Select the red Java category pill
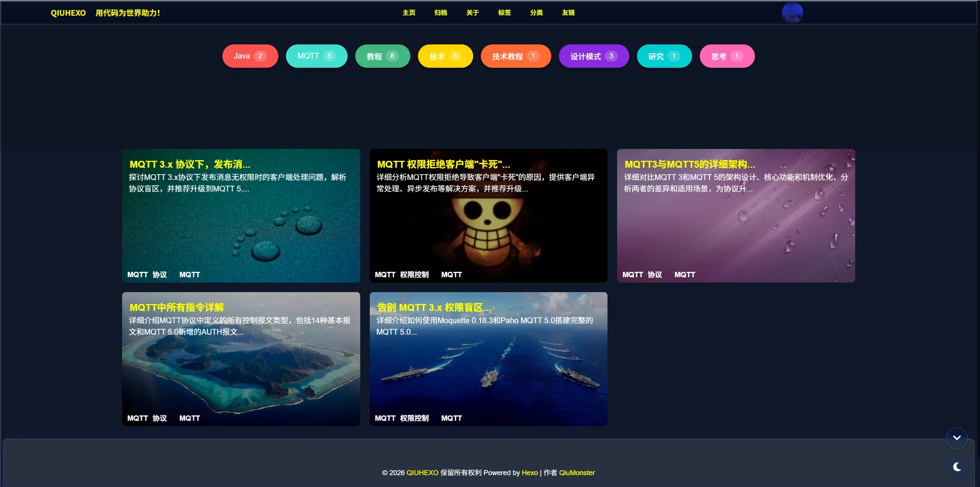This screenshot has width=980, height=487. coord(250,56)
